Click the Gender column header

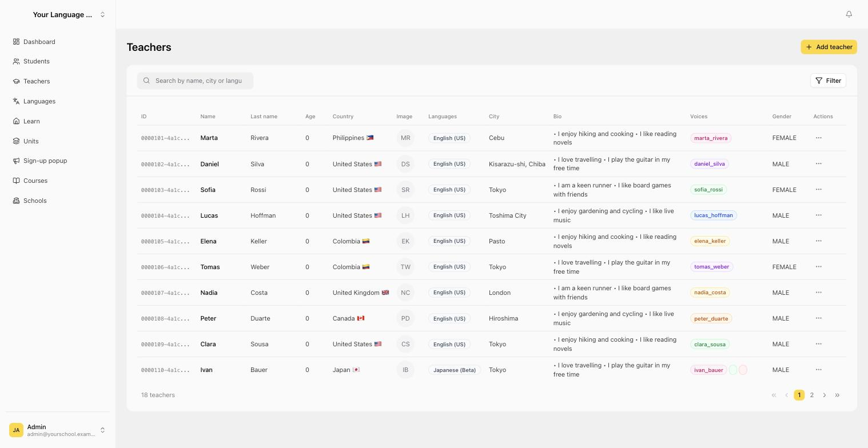782,117
